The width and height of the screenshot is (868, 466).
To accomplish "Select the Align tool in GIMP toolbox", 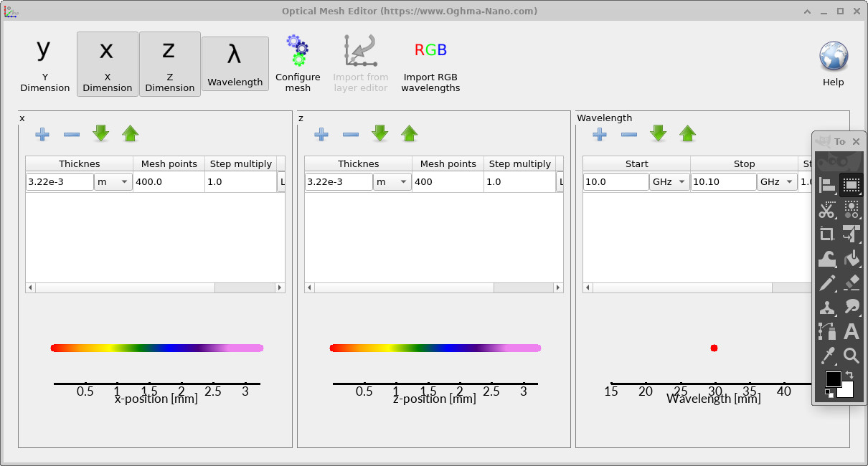I will click(x=827, y=186).
